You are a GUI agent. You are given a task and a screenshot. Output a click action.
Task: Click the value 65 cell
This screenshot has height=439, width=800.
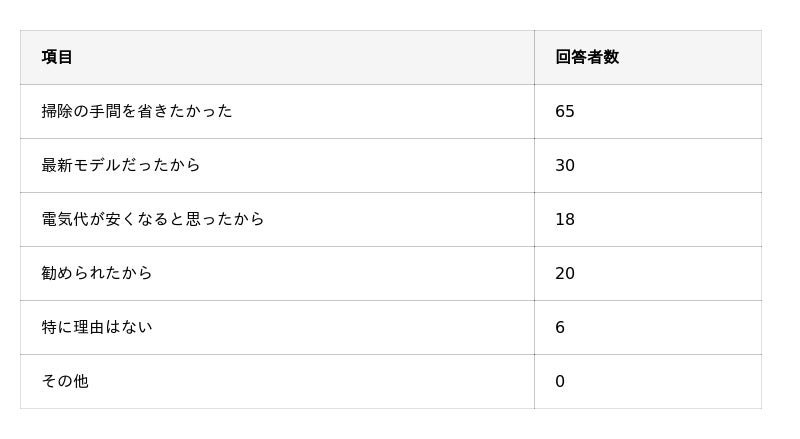[565, 111]
